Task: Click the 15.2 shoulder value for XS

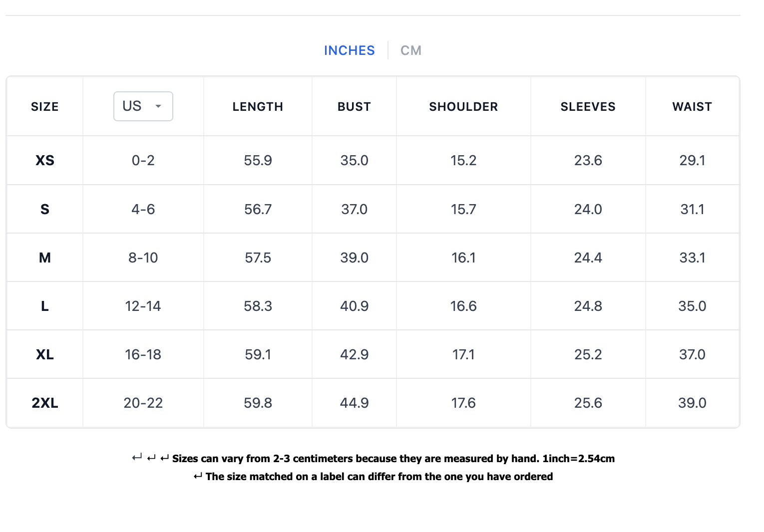Action: point(463,160)
